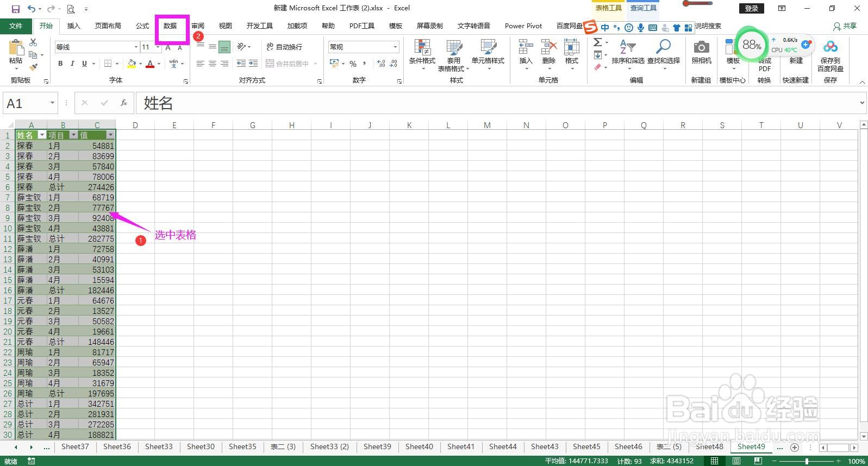Screen dimensions: 868x466
Task: Switch to the 视图 view tab
Action: pos(225,26)
